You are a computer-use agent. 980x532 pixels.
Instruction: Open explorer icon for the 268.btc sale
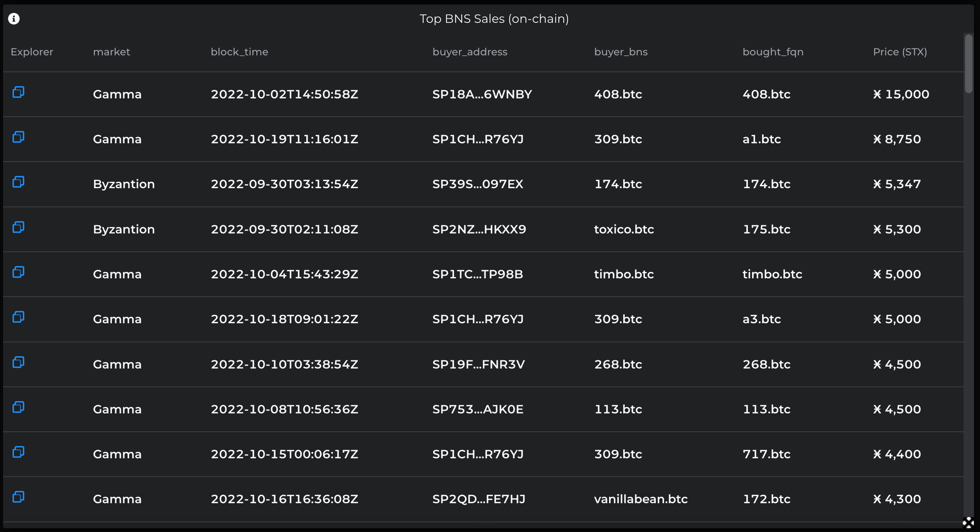click(18, 362)
